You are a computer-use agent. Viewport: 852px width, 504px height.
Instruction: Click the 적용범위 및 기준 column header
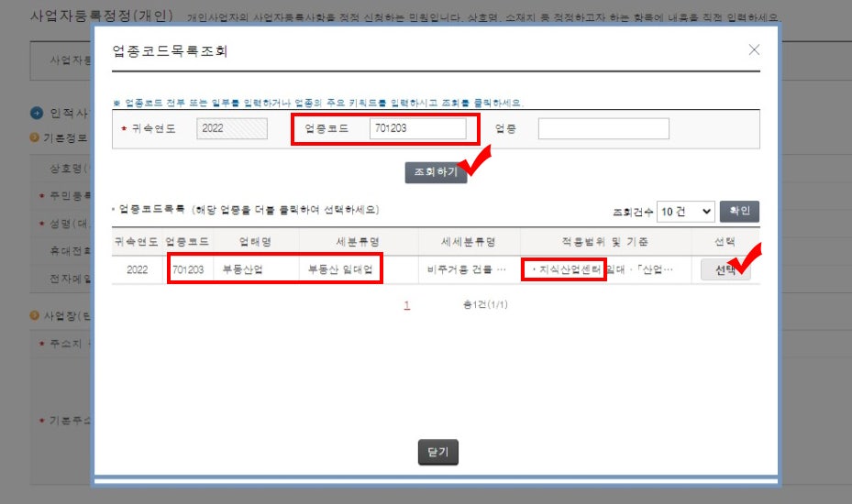(x=604, y=242)
